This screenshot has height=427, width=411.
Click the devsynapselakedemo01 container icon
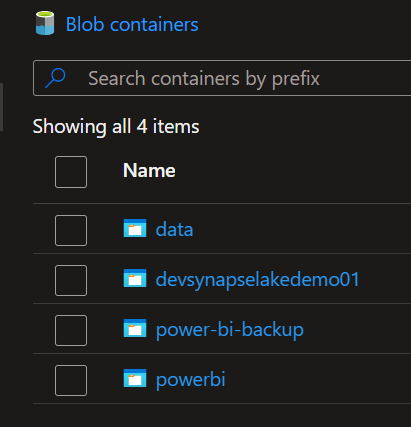135,278
